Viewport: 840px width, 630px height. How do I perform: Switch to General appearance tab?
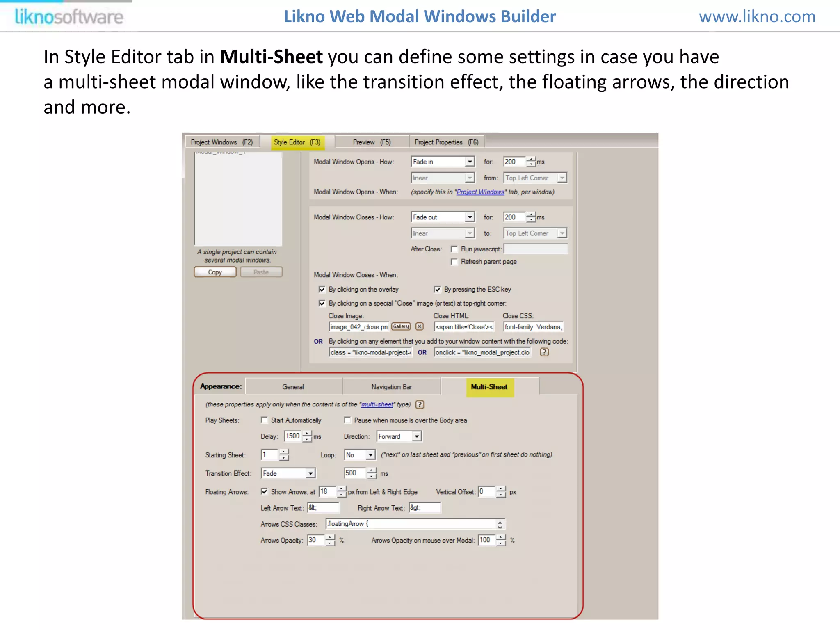coord(293,387)
